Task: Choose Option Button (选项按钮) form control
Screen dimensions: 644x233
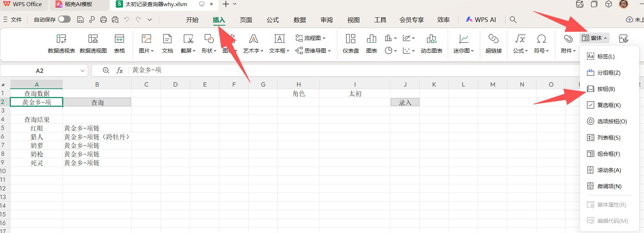Action: point(609,121)
